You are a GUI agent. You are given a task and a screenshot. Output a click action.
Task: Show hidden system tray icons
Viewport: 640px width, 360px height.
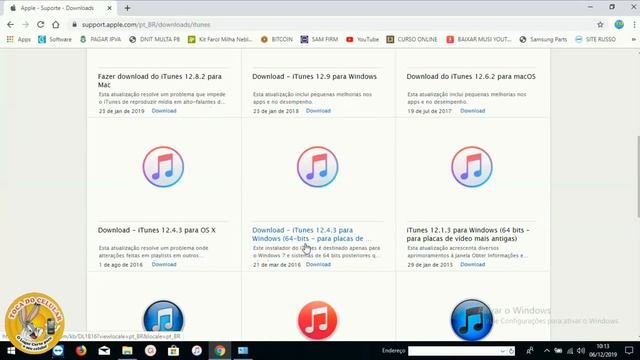point(547,351)
